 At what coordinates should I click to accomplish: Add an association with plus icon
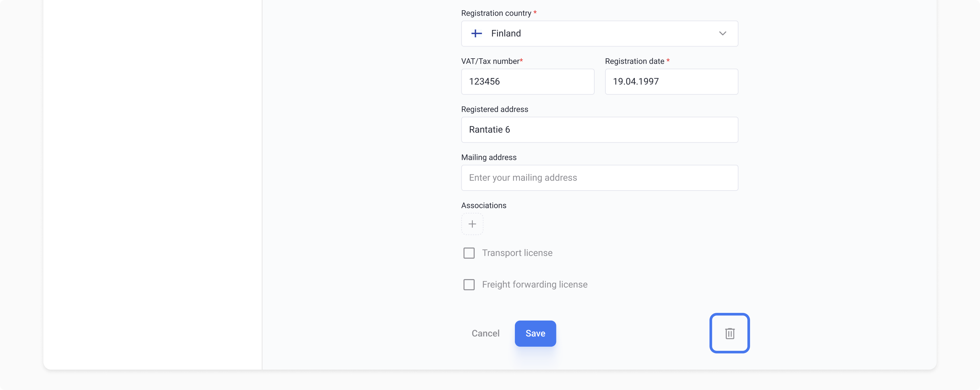click(x=472, y=224)
